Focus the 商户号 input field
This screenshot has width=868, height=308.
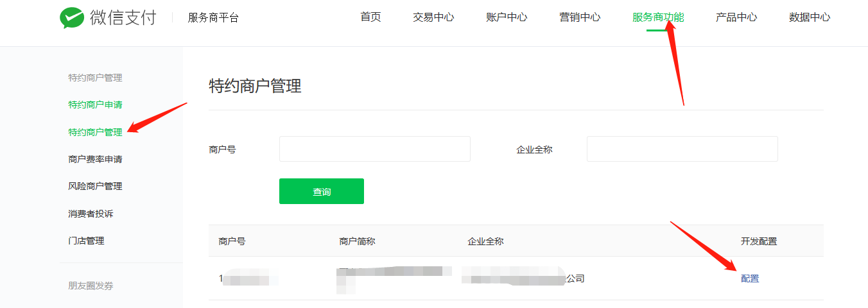coord(374,149)
